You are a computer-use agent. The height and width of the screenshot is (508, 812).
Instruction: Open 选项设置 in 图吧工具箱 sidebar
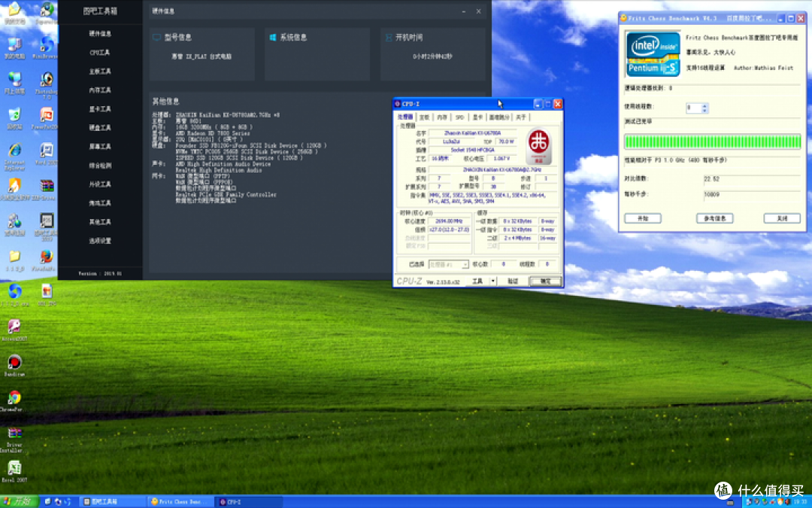pyautogui.click(x=100, y=241)
